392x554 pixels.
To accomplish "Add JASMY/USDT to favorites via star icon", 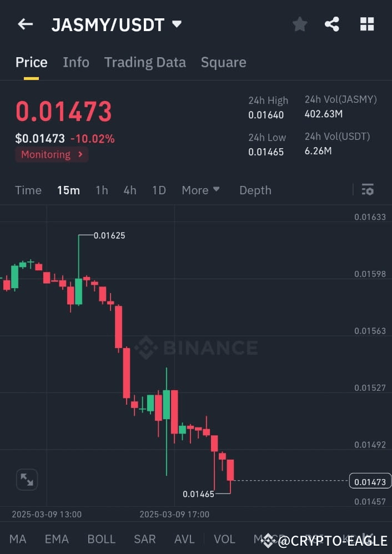I will 300,24.
